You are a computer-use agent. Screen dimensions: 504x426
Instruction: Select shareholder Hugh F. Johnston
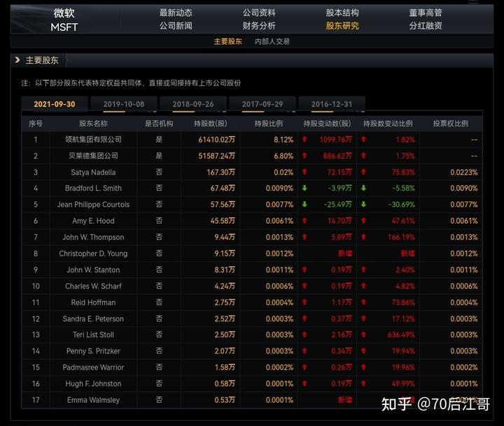(x=93, y=383)
